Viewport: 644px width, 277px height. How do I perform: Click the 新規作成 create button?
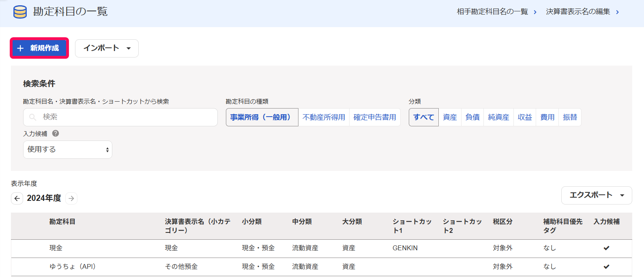[39, 48]
